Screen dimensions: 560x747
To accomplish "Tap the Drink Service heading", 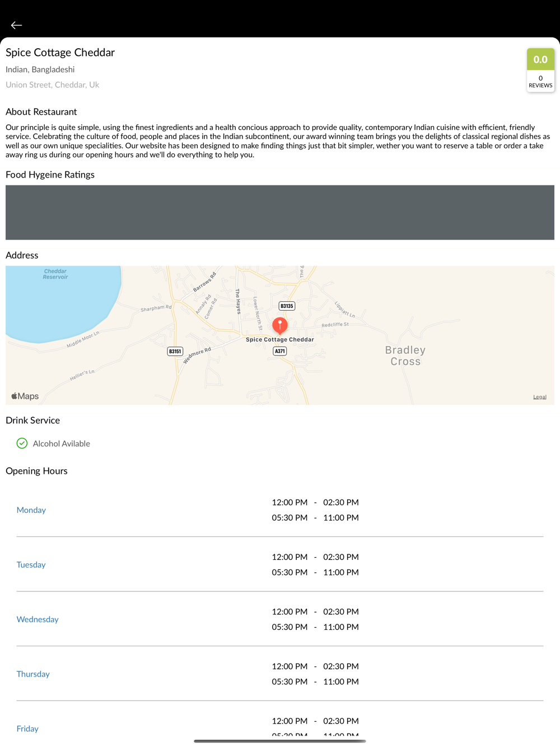I will click(32, 421).
